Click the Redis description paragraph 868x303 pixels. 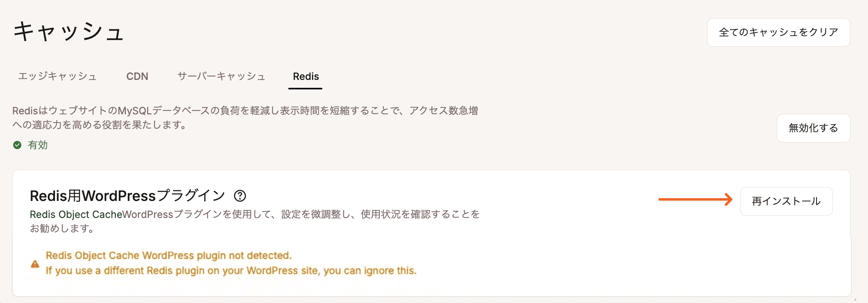click(x=246, y=119)
